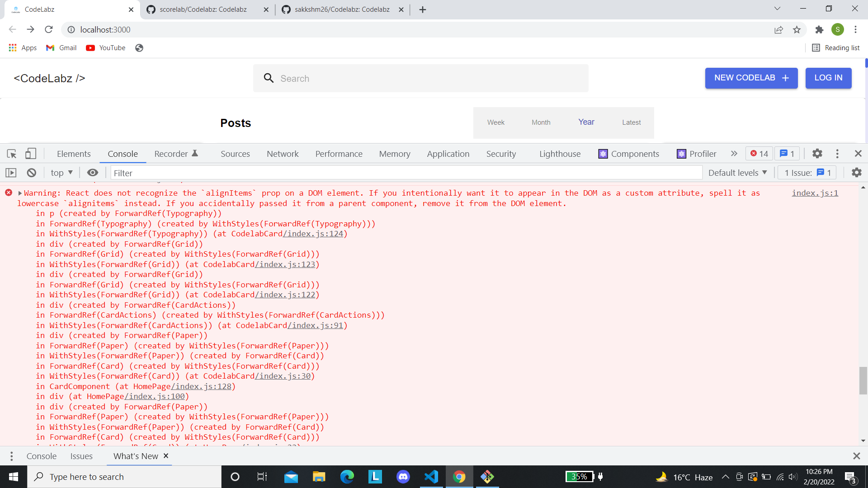The height and width of the screenshot is (488, 868).
Task: Open Discord from the taskbar
Action: point(402,477)
